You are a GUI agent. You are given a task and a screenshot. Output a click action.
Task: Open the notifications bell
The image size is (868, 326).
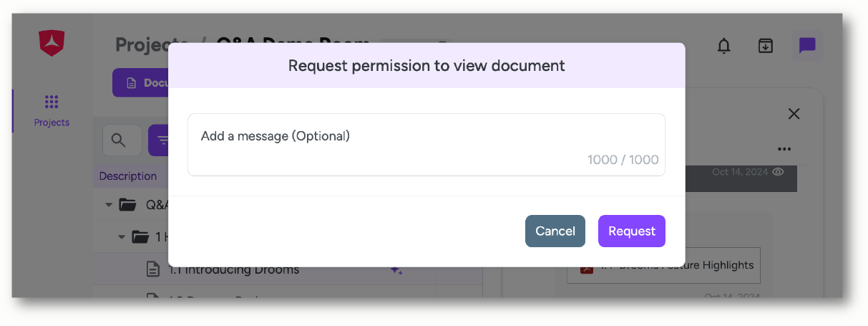click(724, 46)
